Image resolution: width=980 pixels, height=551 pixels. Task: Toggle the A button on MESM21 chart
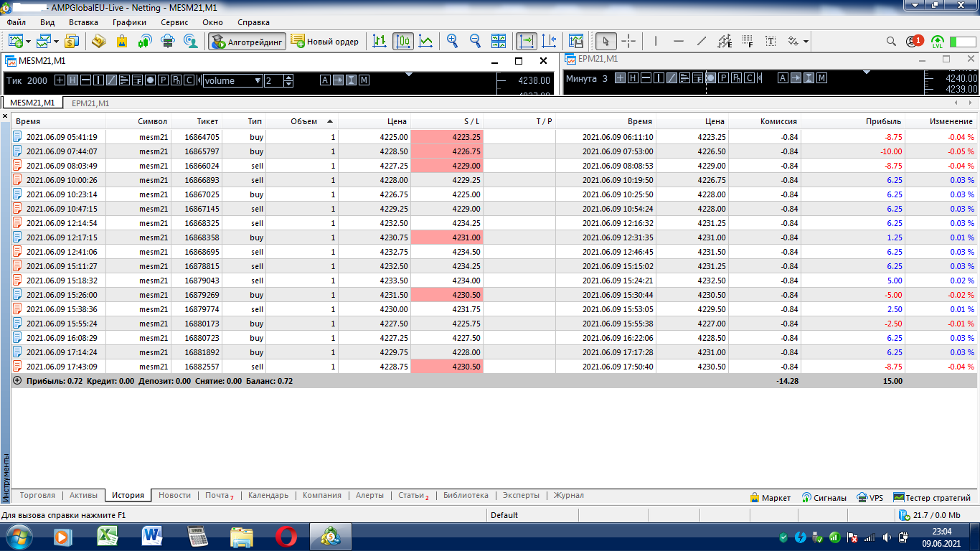click(x=325, y=80)
